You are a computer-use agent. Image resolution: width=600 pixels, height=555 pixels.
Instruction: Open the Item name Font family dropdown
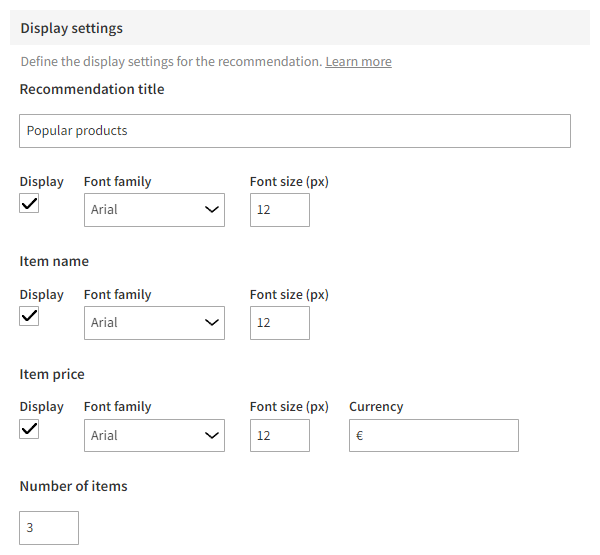pyautogui.click(x=154, y=323)
